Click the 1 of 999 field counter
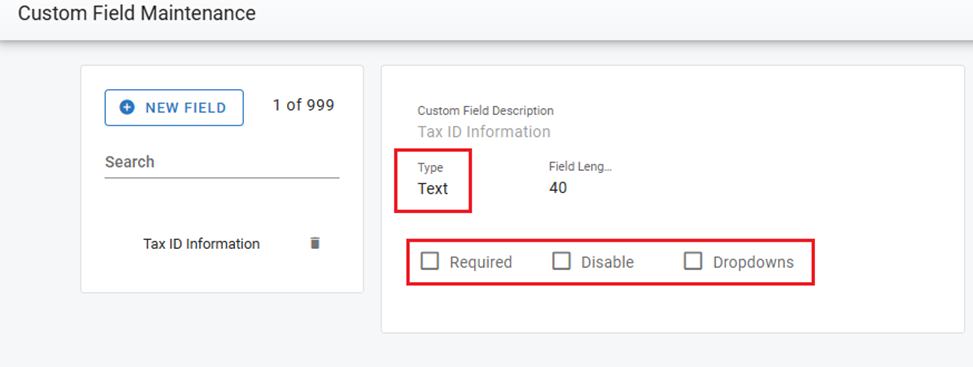Screen dimensions: 973x367 click(x=303, y=106)
